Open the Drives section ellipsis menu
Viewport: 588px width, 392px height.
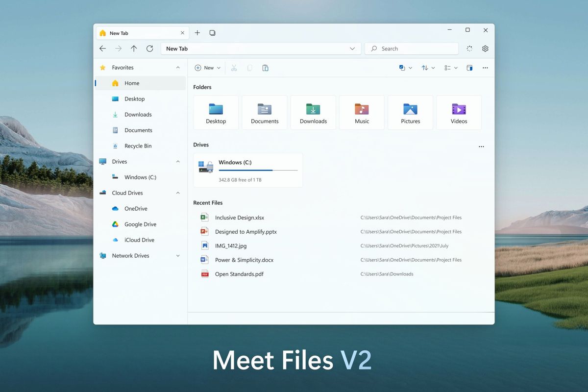click(x=481, y=147)
